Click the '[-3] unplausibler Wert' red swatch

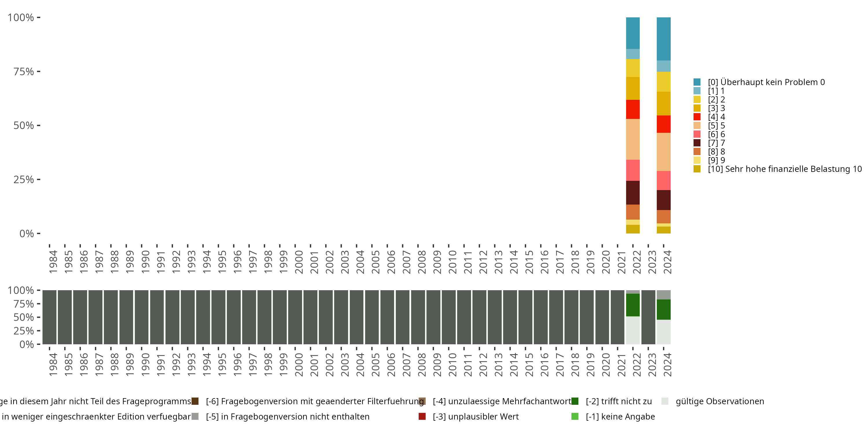422,416
